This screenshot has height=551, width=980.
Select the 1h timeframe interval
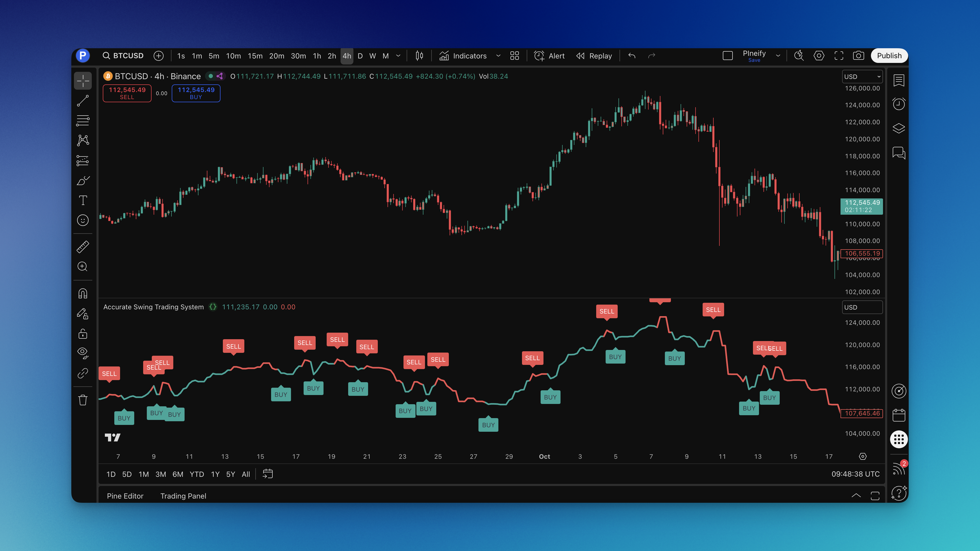[316, 56]
